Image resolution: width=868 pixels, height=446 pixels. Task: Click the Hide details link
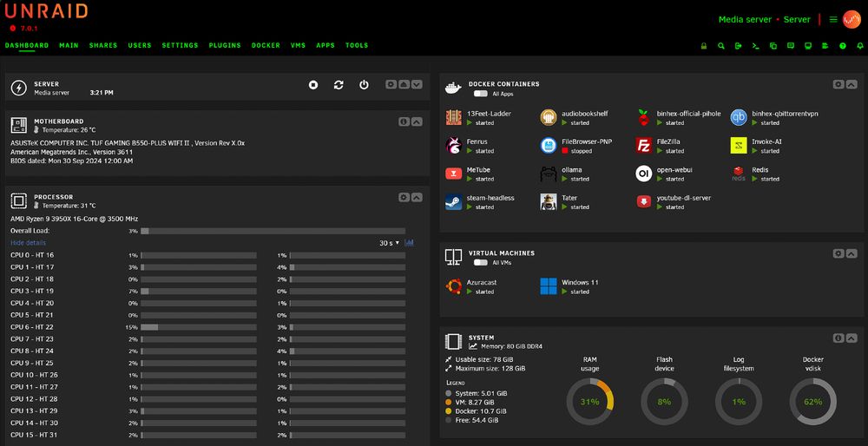[29, 243]
